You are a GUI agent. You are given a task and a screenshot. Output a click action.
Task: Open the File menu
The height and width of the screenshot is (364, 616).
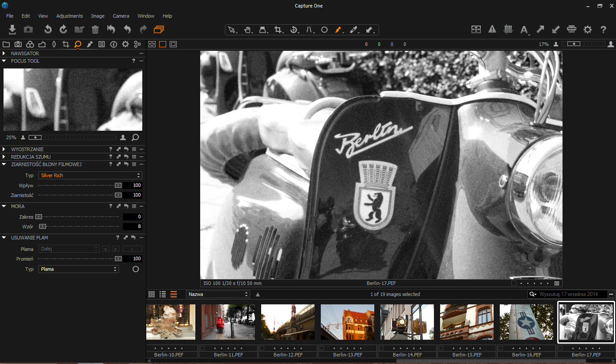(10, 16)
